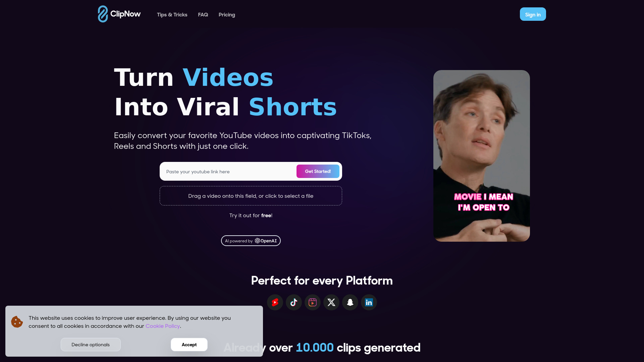
Task: Click the Tips & Tricks menu item
Action: 172,14
